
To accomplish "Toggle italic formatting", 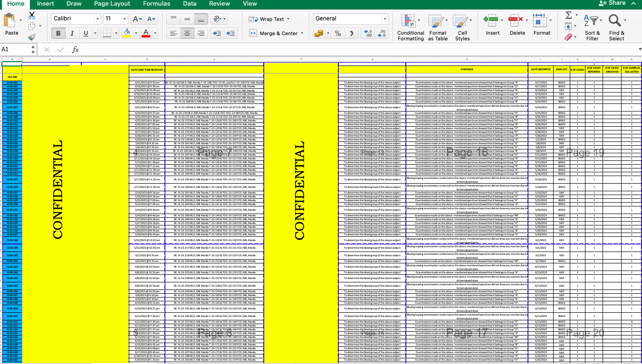I will point(72,33).
